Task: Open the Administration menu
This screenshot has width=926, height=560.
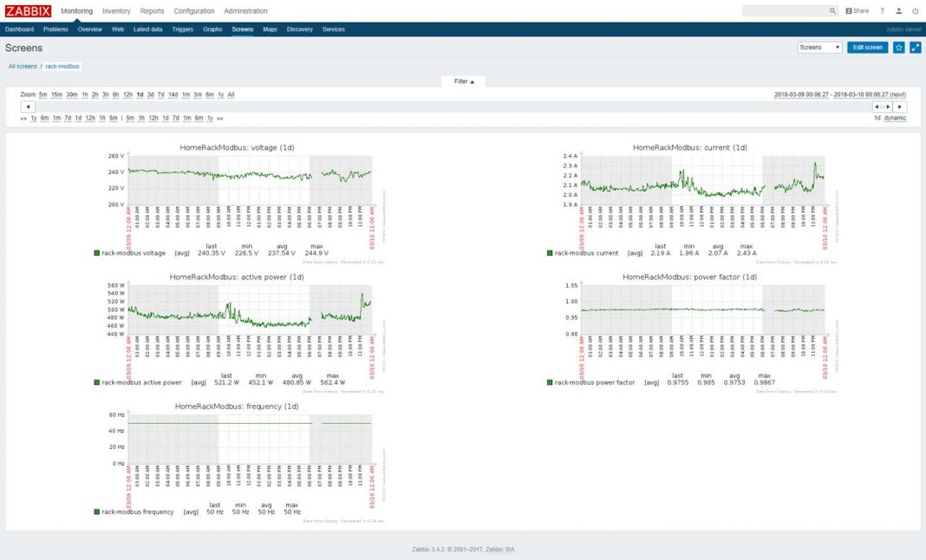Action: coord(245,11)
